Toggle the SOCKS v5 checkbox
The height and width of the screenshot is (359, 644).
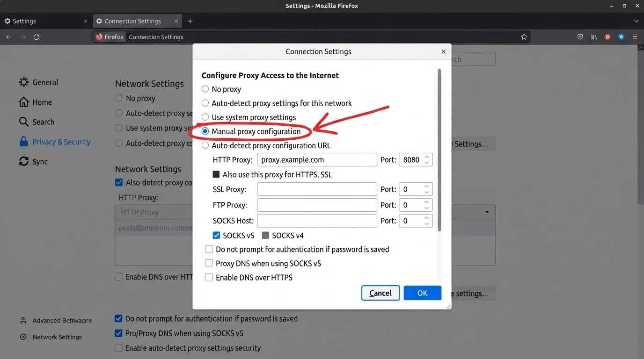[x=216, y=236]
